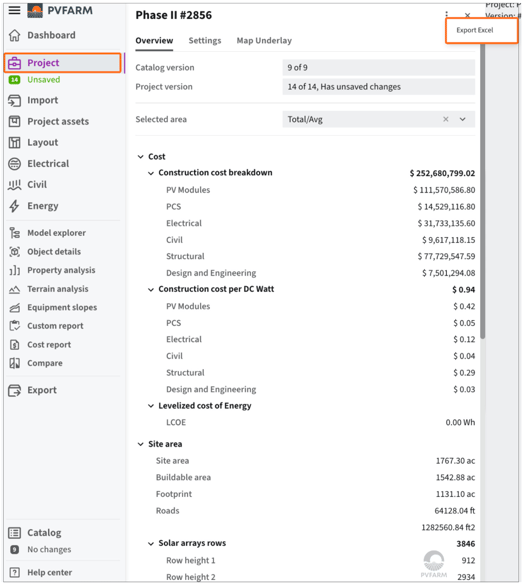Collapse the Site area section

(141, 444)
